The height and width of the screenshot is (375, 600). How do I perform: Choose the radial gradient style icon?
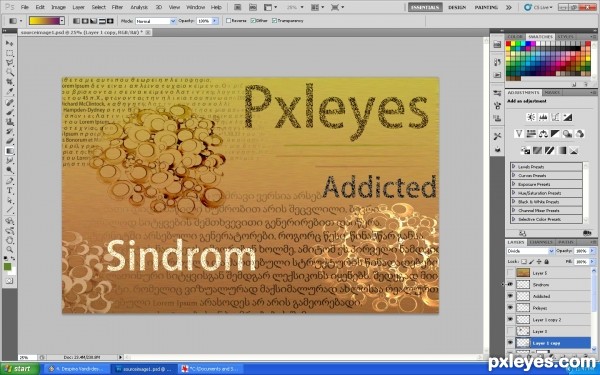[85, 21]
